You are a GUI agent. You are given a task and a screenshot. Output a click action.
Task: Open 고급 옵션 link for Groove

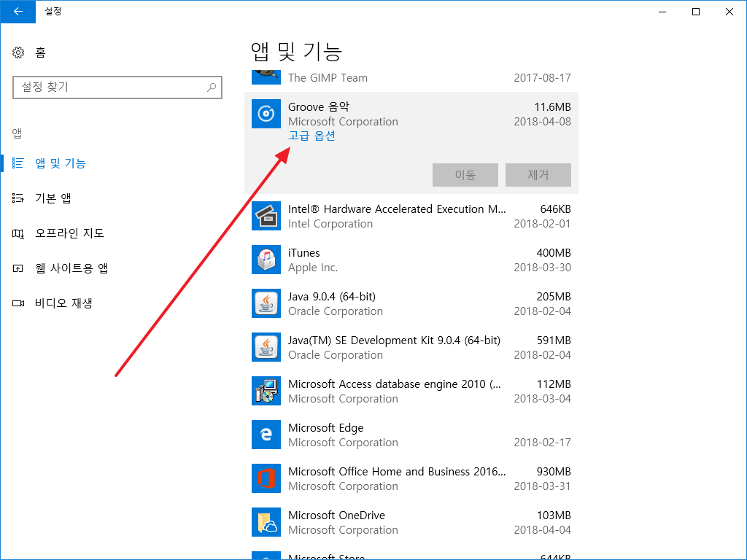[x=311, y=136]
